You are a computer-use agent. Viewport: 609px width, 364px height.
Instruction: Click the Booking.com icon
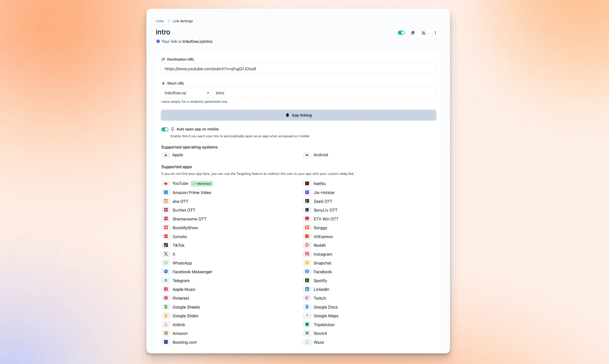coord(166,342)
